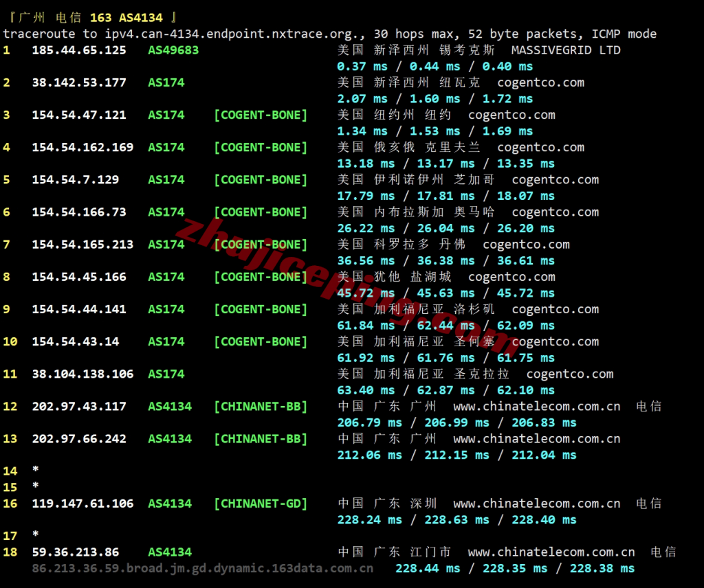Select the IP address 154.54.165.213
704x588 pixels.
(x=82, y=245)
